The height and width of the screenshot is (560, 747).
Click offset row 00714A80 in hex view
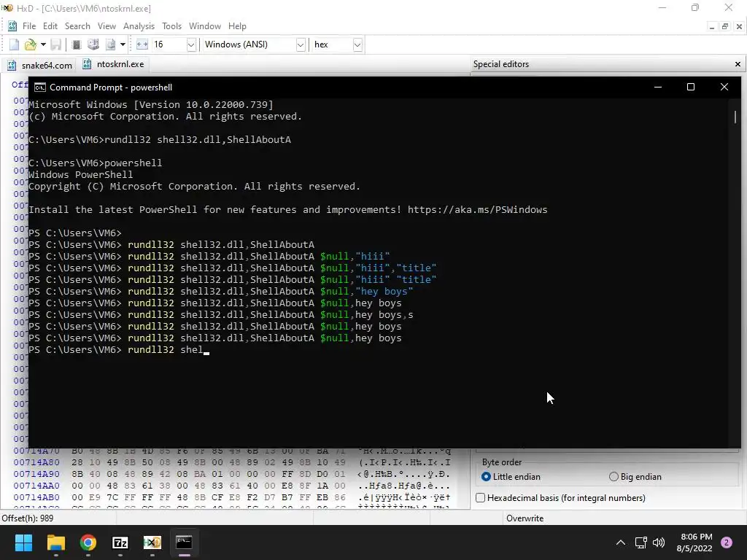36,462
